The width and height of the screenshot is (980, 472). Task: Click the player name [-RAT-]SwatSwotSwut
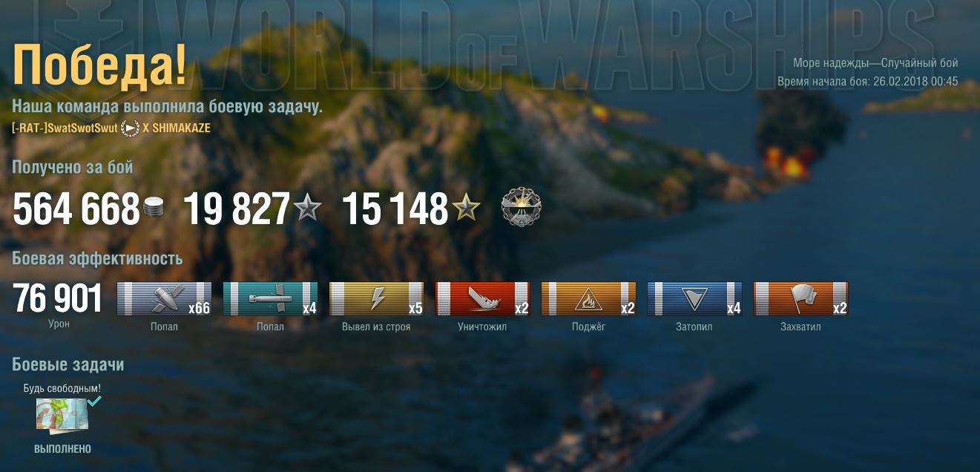65,128
